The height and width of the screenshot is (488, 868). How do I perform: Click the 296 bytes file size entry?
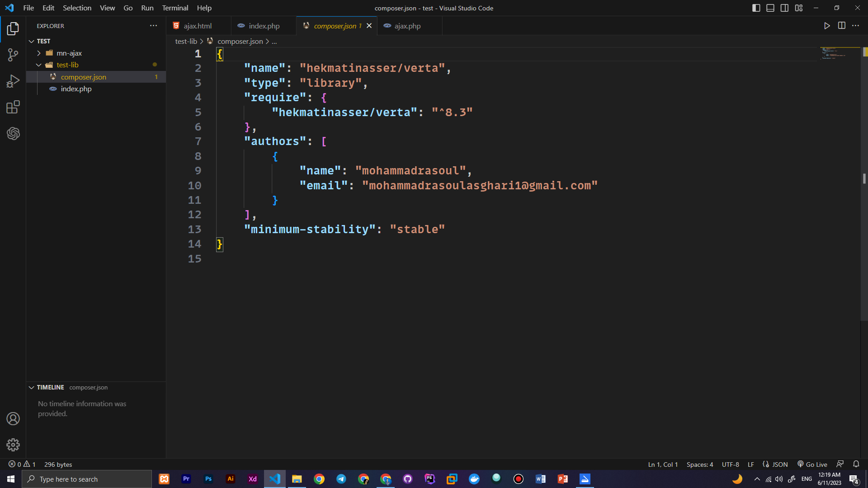pos(58,465)
